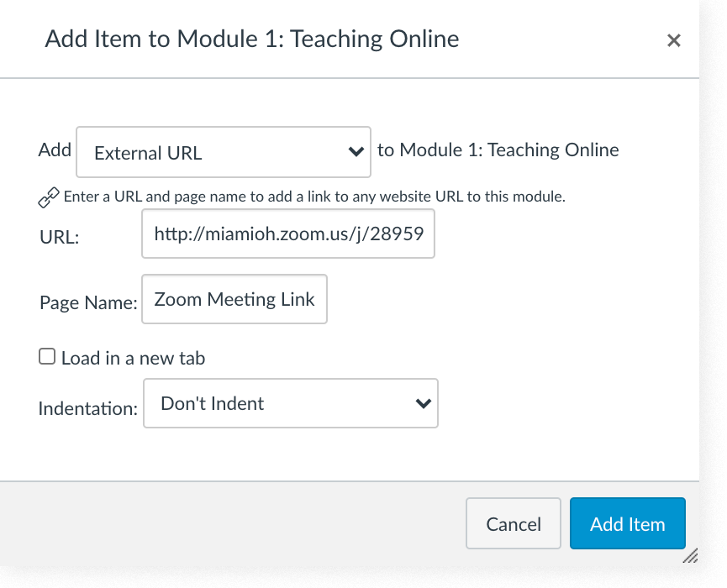Click the dialog title 'Add Item to Module 1'

click(251, 39)
